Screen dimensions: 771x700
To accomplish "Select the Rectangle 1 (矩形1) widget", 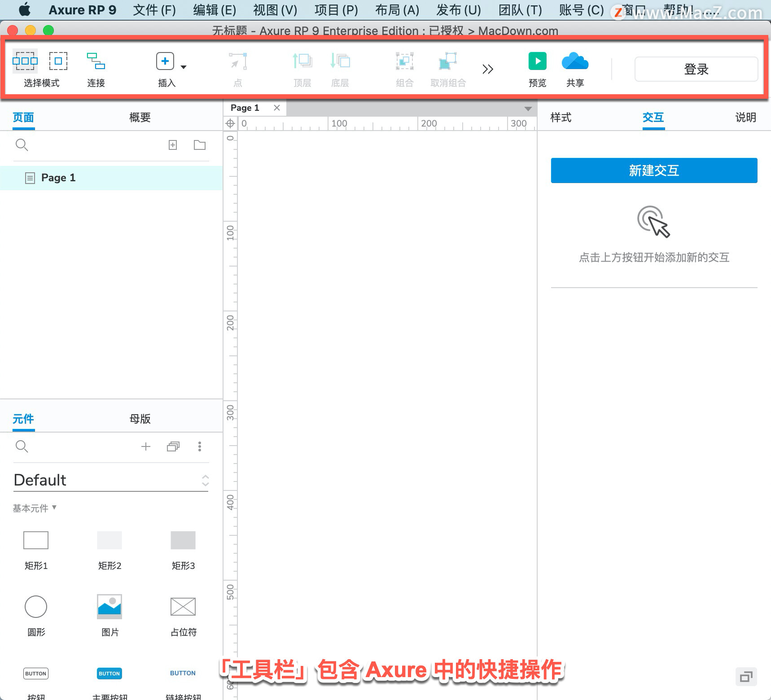I will (x=36, y=540).
